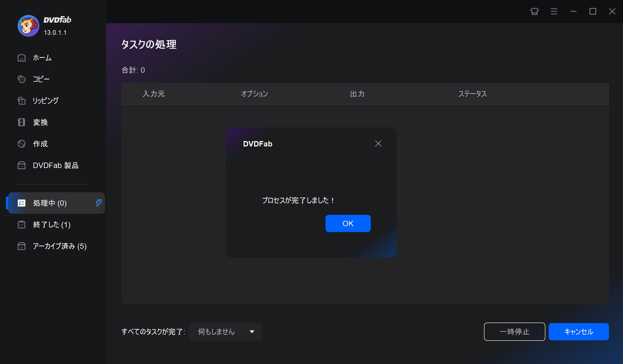Click the DVDFab 製品 box icon
623x364 pixels.
[22, 165]
